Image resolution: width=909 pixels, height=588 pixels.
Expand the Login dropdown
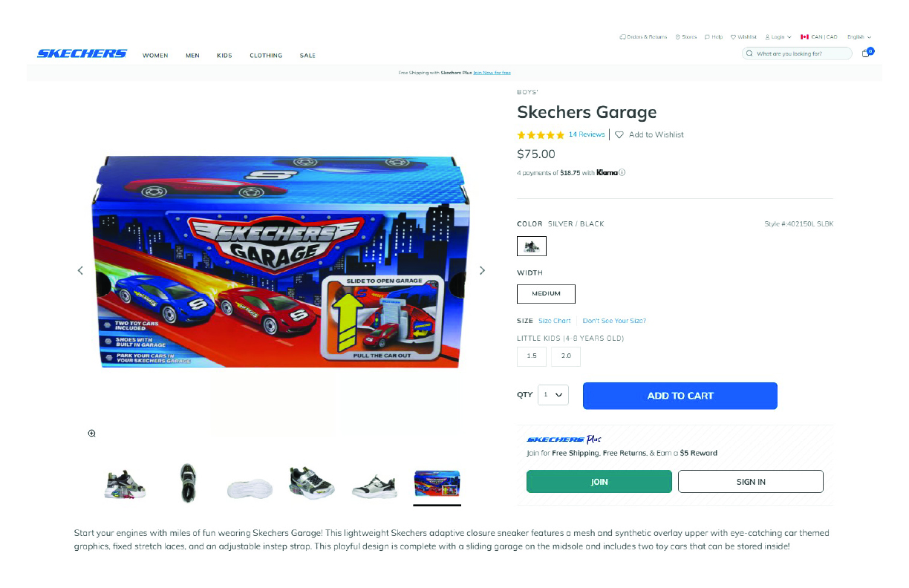778,37
